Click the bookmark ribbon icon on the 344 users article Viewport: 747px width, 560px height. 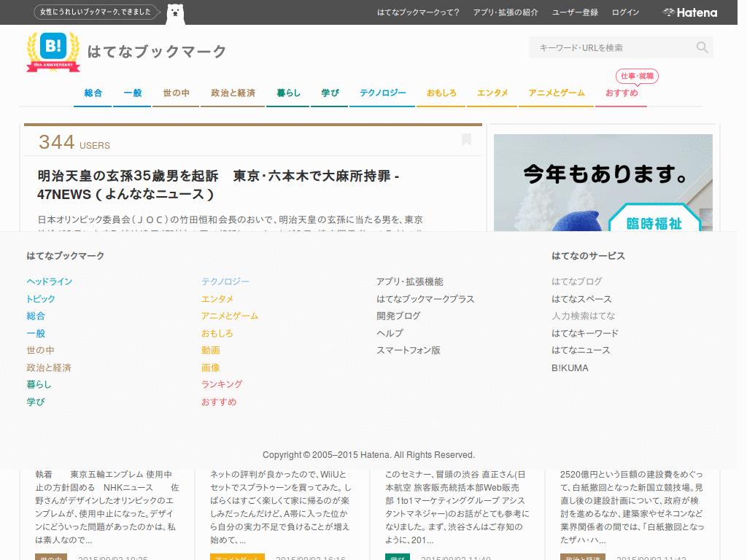(466, 139)
